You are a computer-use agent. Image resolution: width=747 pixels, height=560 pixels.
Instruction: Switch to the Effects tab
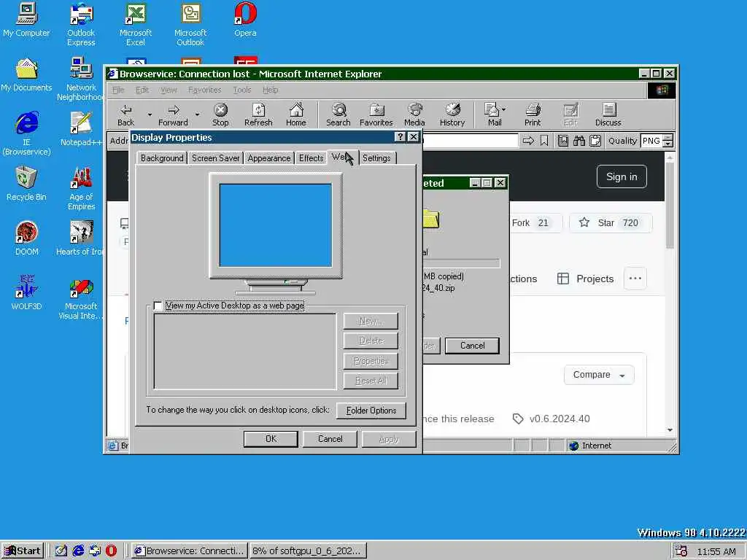311,158
